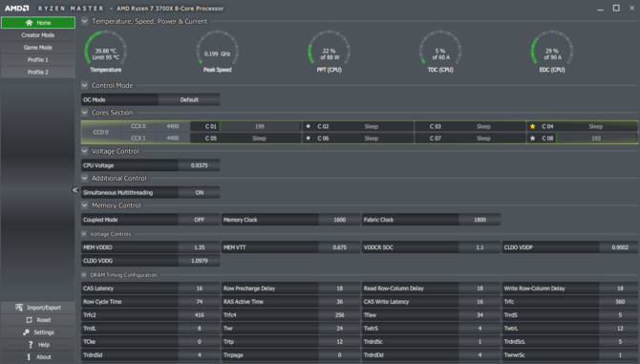Open Profile 1
Viewport: 640px width, 364px height.
pyautogui.click(x=38, y=59)
